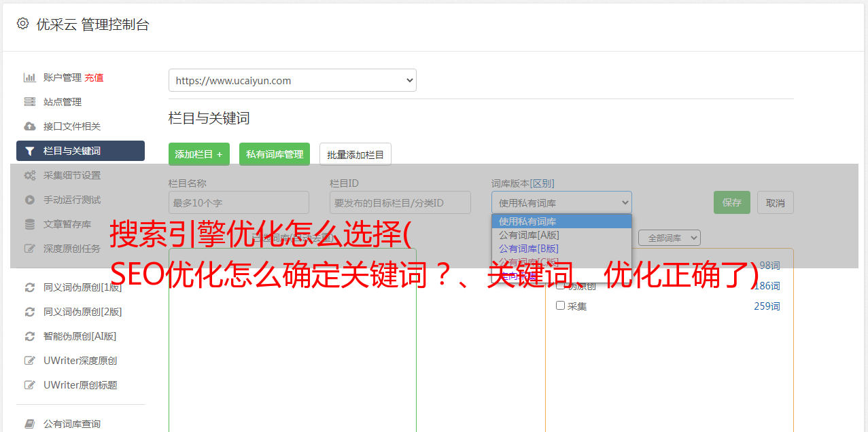Open the site URL dropdown https://www.ucaiyun.com
The image size is (868, 432).
pos(292,80)
